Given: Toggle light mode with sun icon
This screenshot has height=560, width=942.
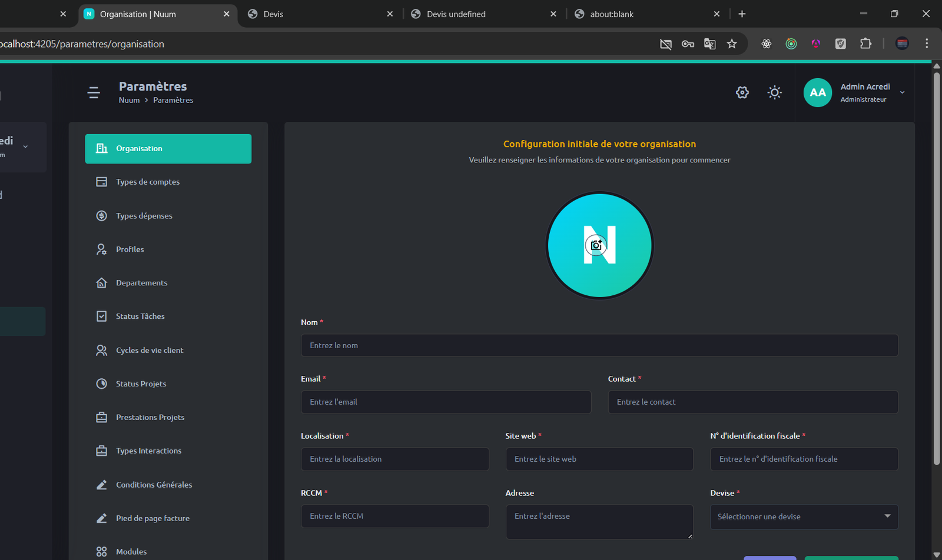Looking at the screenshot, I should pyautogui.click(x=774, y=92).
